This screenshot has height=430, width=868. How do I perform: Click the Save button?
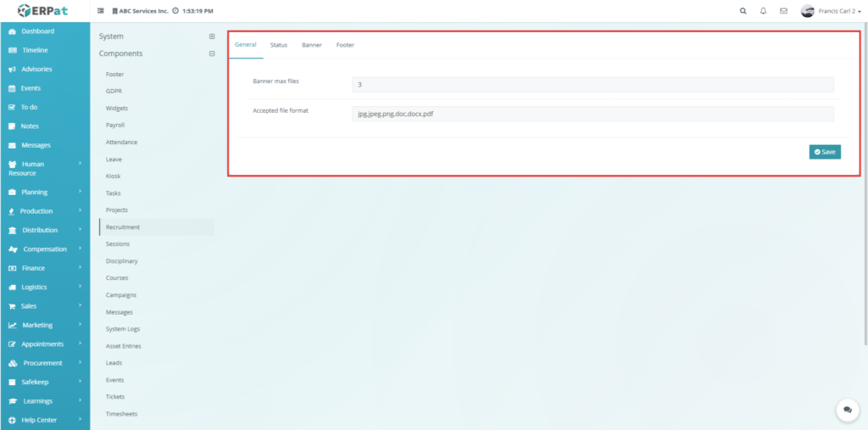point(824,152)
